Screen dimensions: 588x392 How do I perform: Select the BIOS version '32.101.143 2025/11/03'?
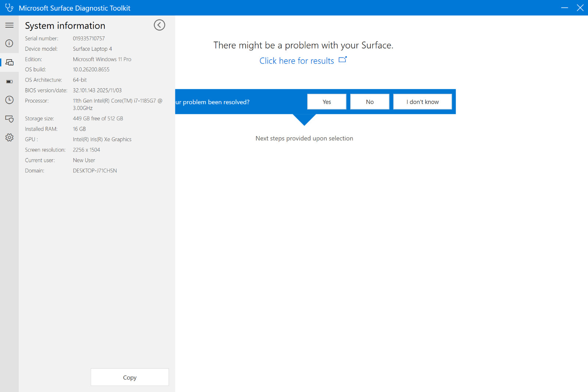(x=97, y=90)
